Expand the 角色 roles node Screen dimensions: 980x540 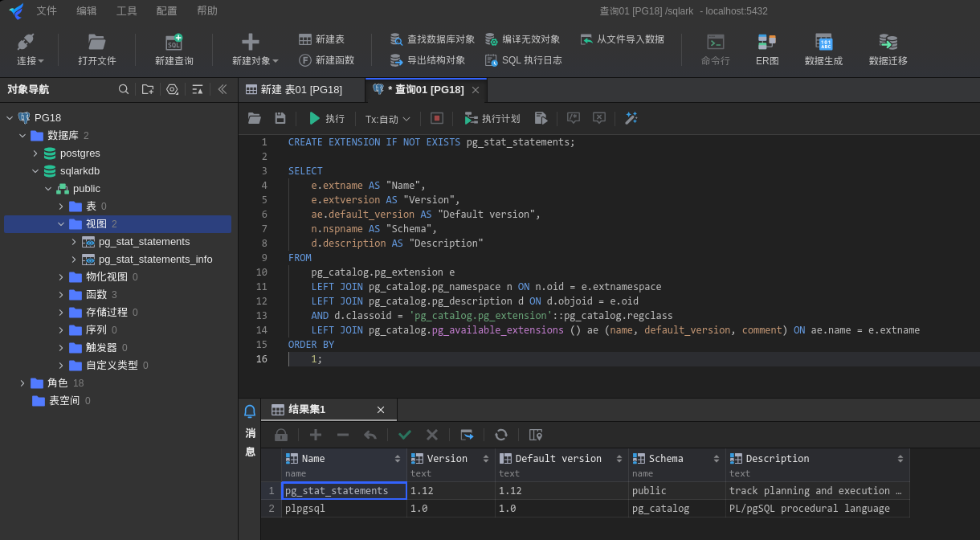point(22,383)
